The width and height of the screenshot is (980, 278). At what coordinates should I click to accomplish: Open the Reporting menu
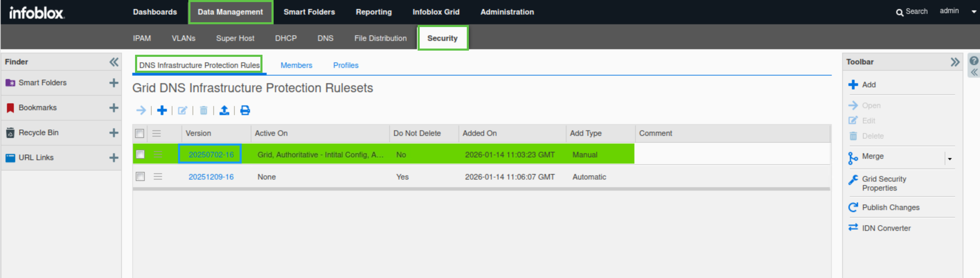click(374, 12)
